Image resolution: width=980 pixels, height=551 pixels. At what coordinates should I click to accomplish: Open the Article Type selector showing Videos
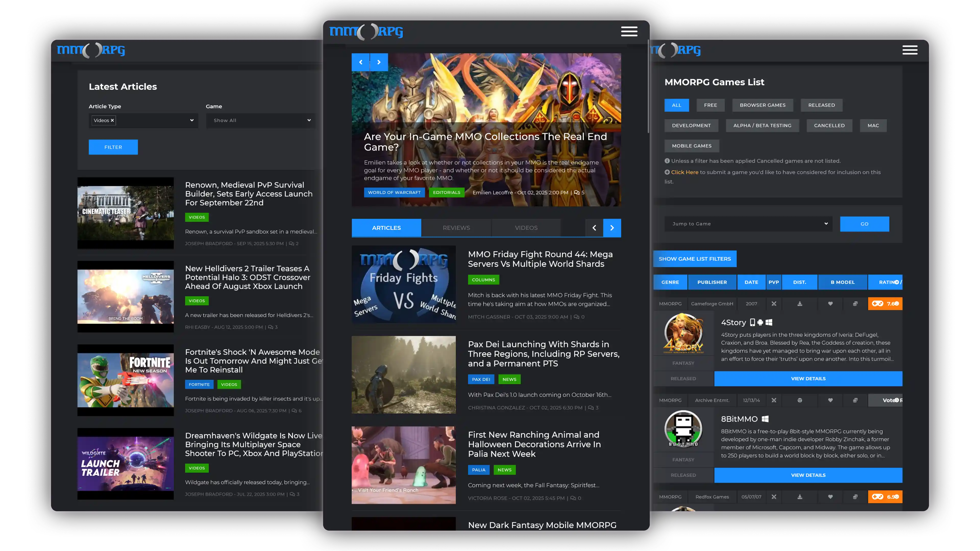pyautogui.click(x=143, y=120)
